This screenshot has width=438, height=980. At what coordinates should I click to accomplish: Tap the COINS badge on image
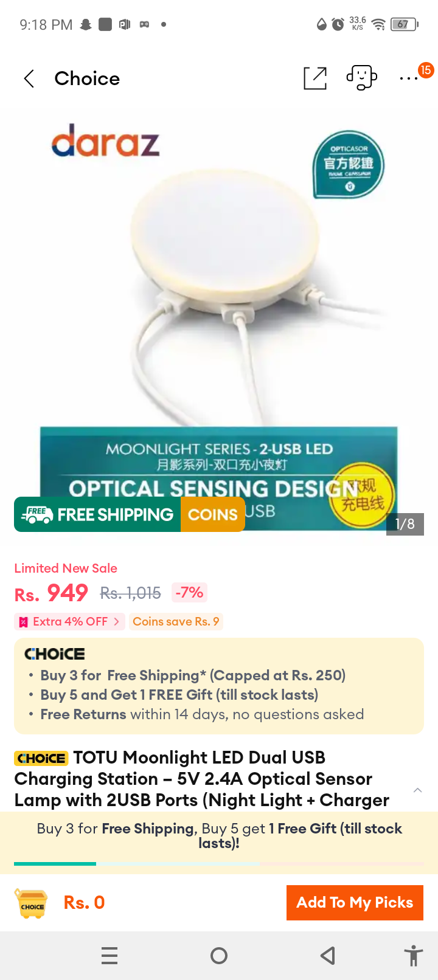coord(213,514)
